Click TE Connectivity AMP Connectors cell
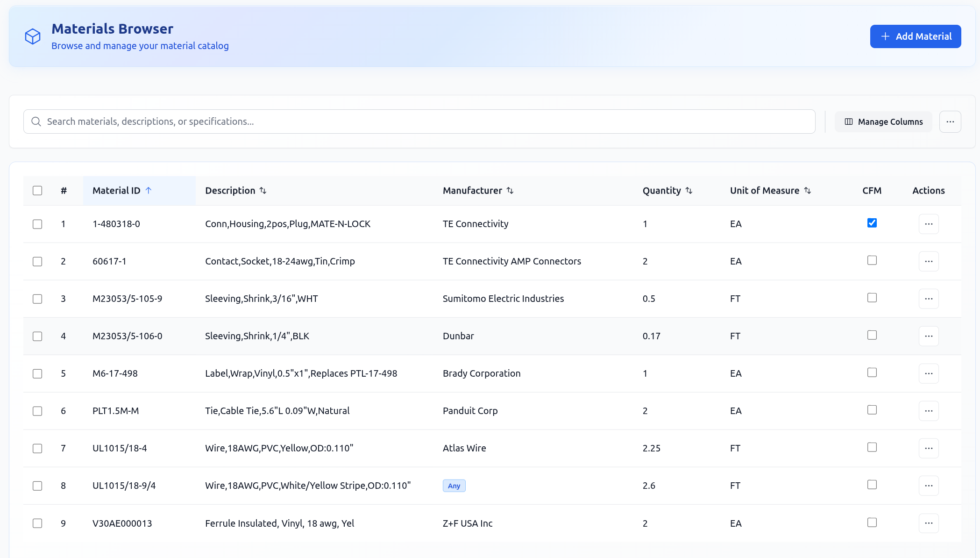The height and width of the screenshot is (558, 980). tap(512, 261)
